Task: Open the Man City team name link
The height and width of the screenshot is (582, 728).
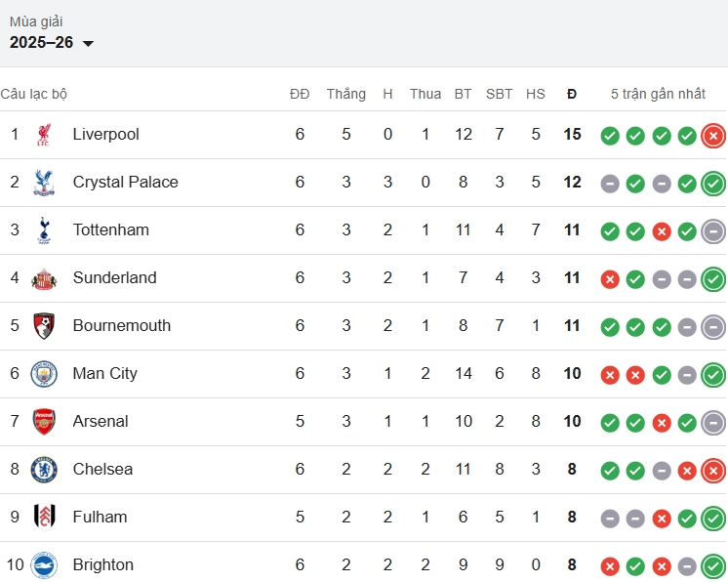Action: coord(105,373)
